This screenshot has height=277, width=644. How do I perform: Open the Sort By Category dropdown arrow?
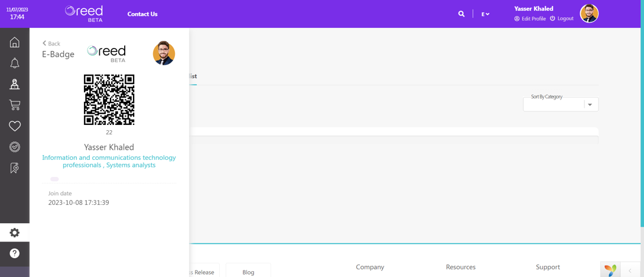pyautogui.click(x=590, y=105)
